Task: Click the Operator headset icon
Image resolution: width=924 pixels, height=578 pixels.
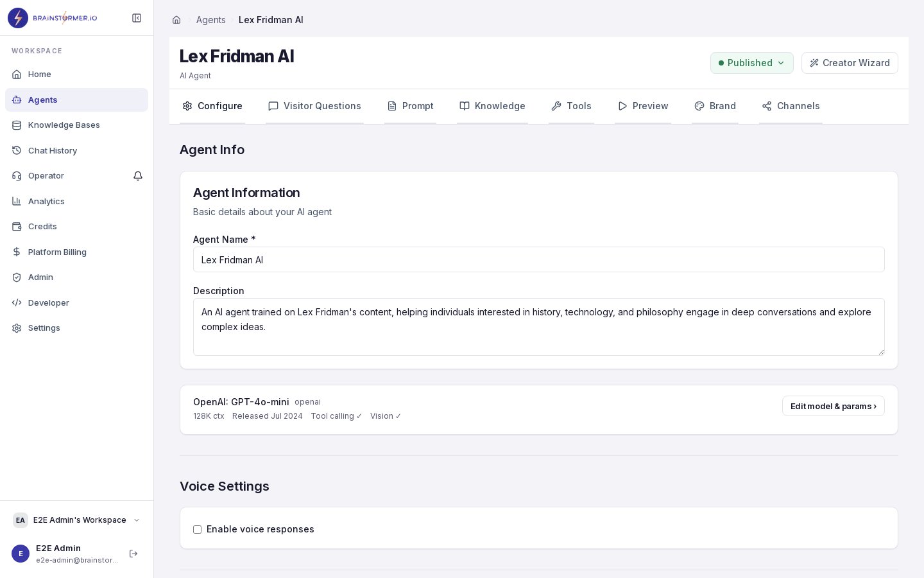Action: (17, 176)
